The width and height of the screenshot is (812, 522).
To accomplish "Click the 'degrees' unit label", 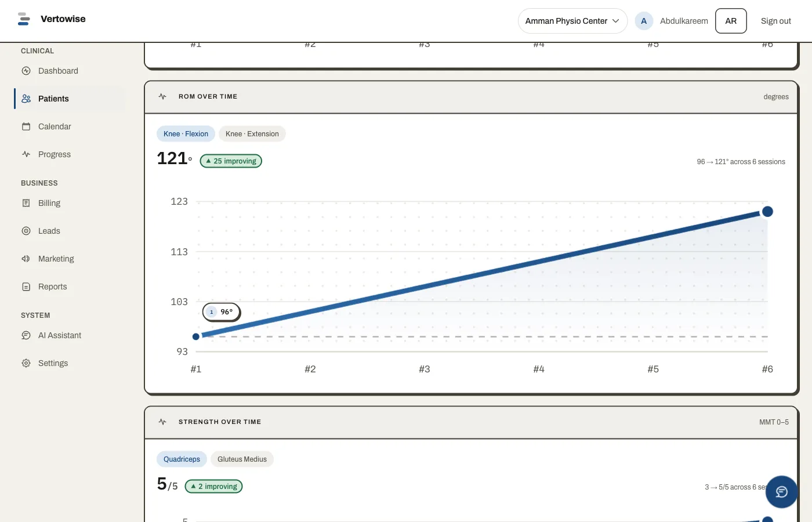I will point(776,97).
